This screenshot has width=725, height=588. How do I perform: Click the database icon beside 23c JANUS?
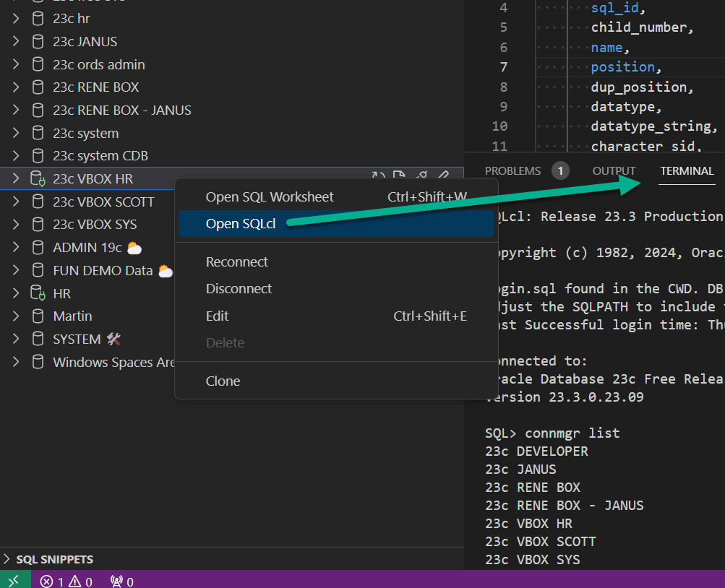click(x=38, y=42)
